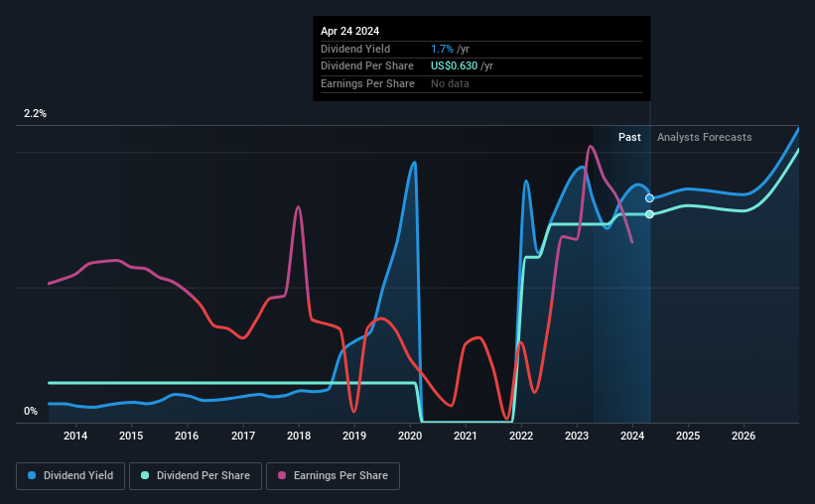Click the 2014 x-axis label
Viewport: 815px width, 504px height.
tap(75, 436)
